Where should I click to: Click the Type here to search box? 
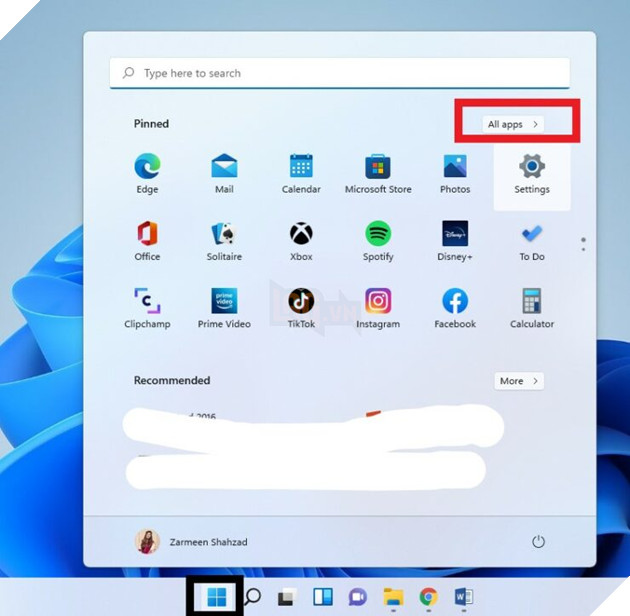(x=340, y=73)
